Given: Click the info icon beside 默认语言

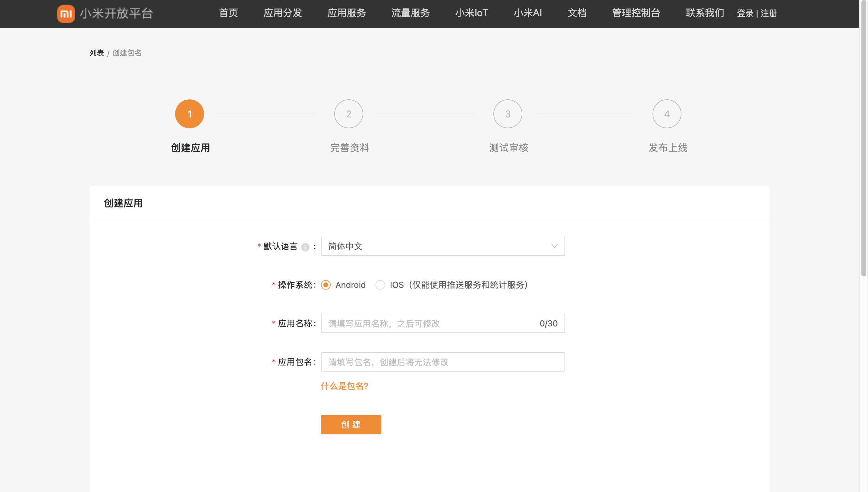Looking at the screenshot, I should pyautogui.click(x=305, y=247).
